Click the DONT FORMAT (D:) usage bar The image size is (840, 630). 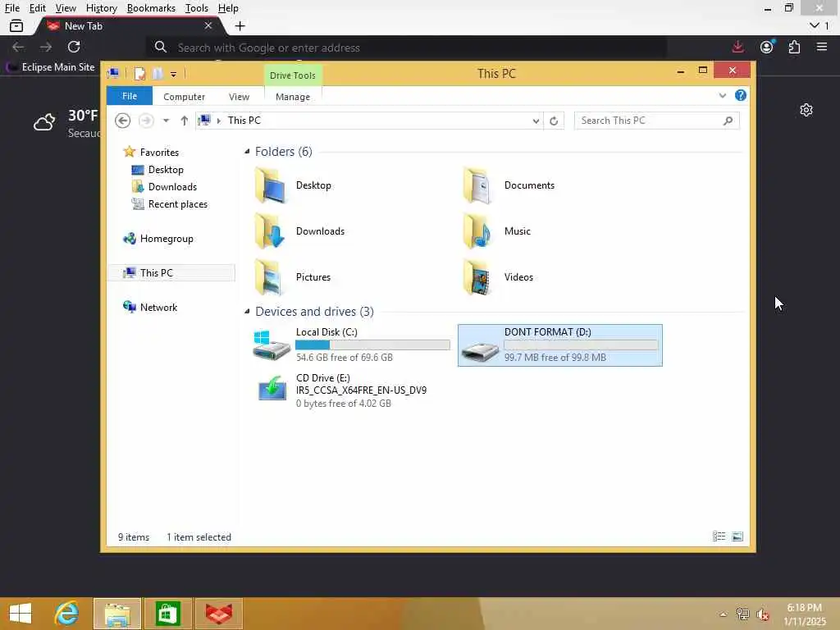[582, 345]
